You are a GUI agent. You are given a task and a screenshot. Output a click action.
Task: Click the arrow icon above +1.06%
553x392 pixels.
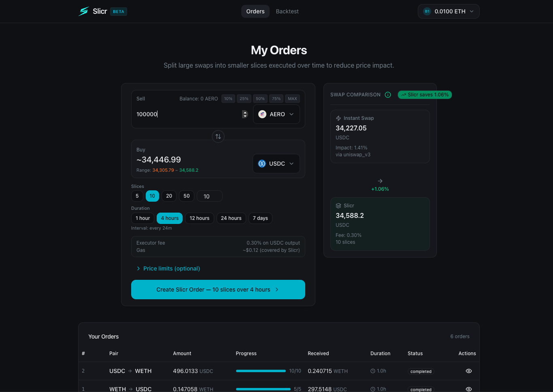(x=380, y=181)
